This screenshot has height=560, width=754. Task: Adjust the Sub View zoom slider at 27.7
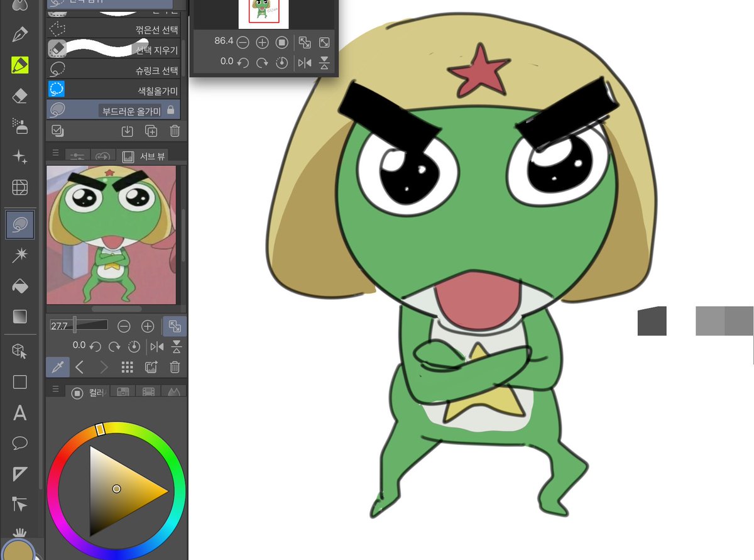coord(79,326)
